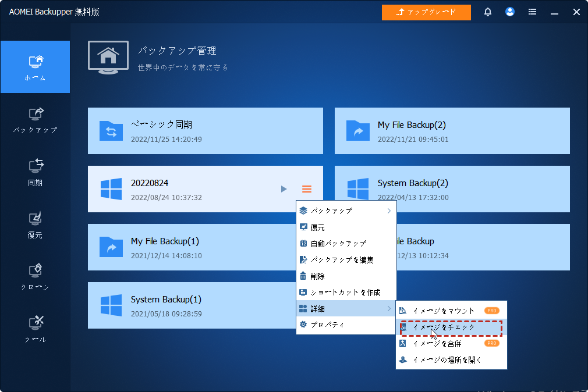
Task: Select ショートカットを作成 menu entry
Action: coord(346,293)
